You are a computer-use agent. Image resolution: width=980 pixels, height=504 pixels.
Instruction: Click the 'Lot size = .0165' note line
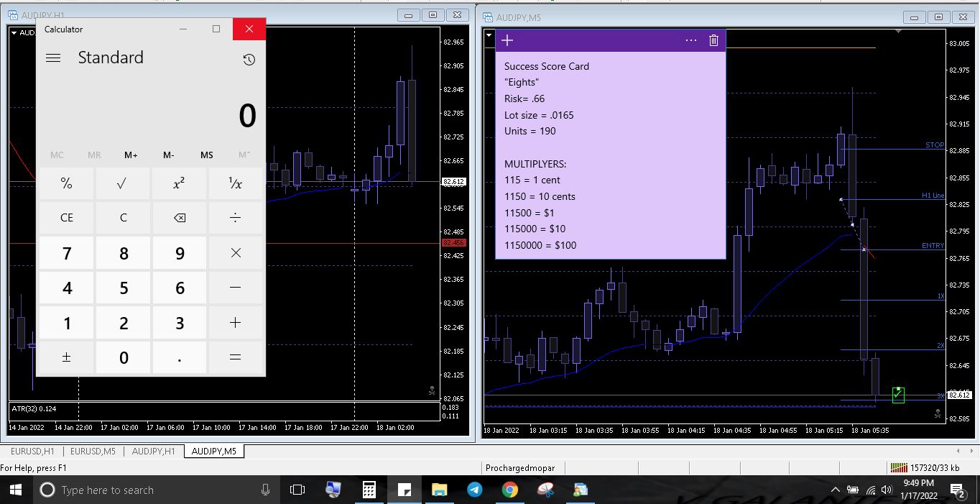coord(539,115)
